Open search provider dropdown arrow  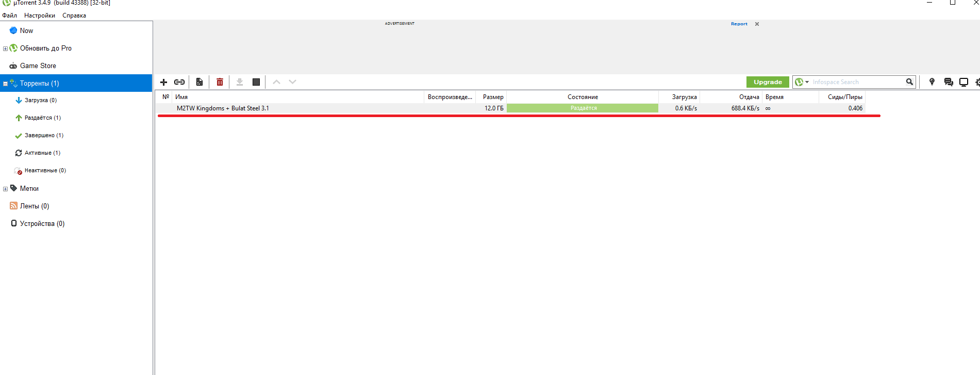[x=807, y=82]
